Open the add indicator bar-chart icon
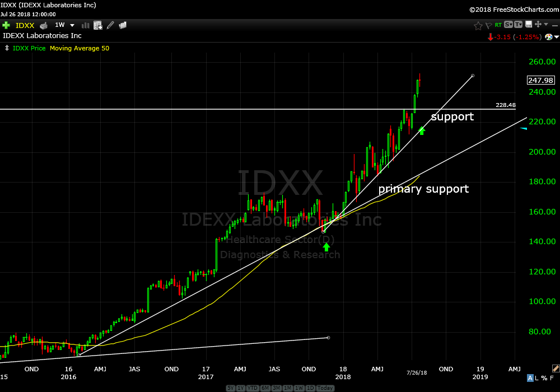 [x=86, y=25]
